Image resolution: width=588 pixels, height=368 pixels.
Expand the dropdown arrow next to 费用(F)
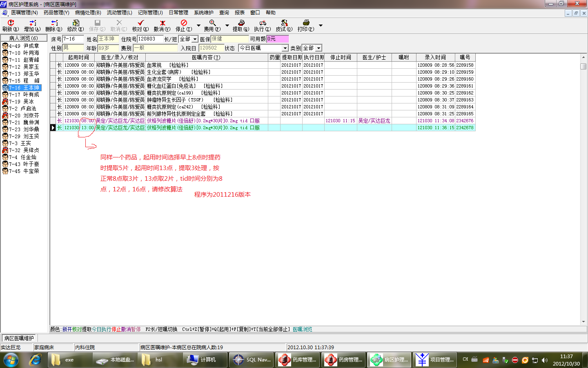[x=227, y=25]
